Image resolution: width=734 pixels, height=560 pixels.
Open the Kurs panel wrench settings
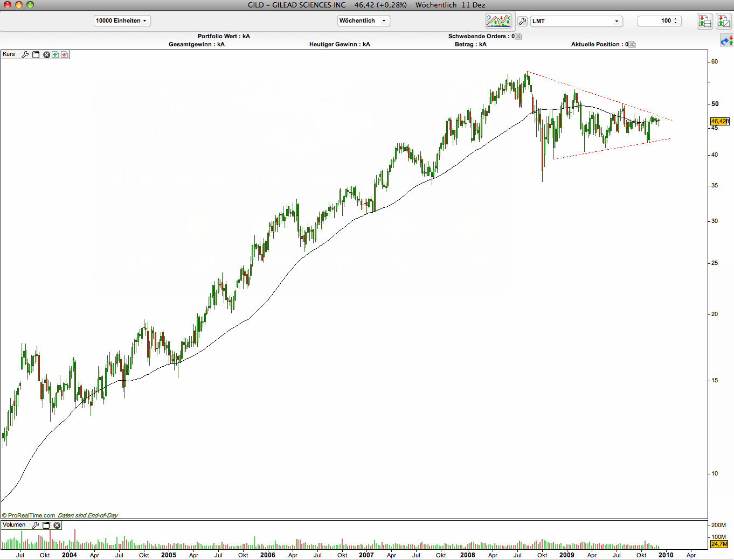[25, 54]
